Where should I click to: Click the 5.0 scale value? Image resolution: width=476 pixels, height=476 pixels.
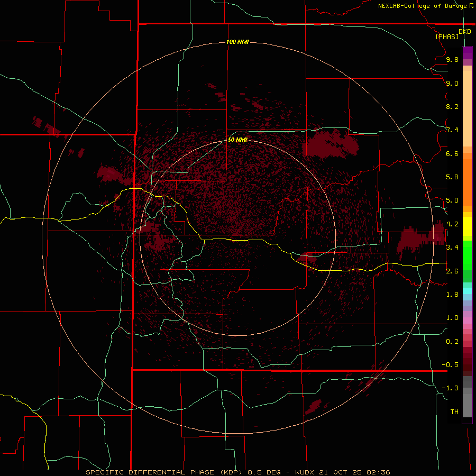pyautogui.click(x=452, y=200)
